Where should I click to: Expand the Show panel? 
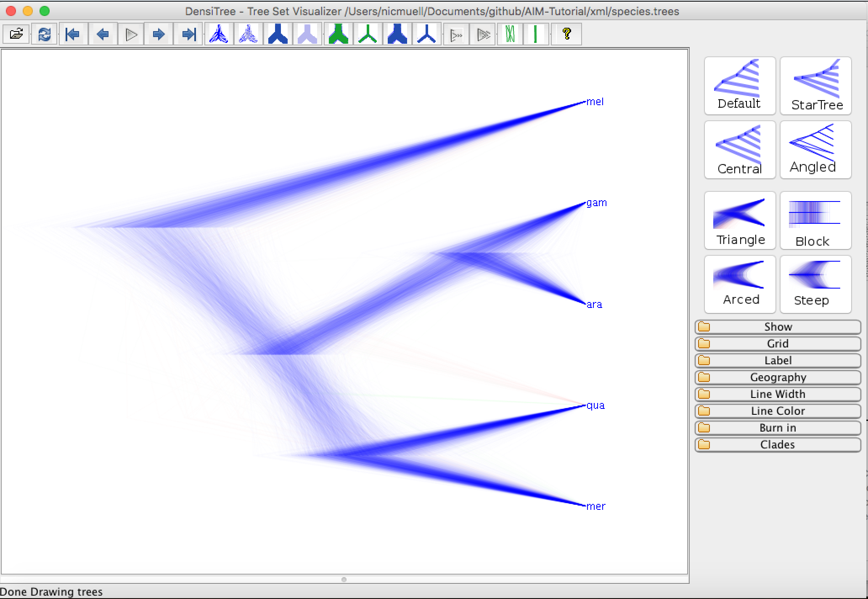click(x=778, y=327)
